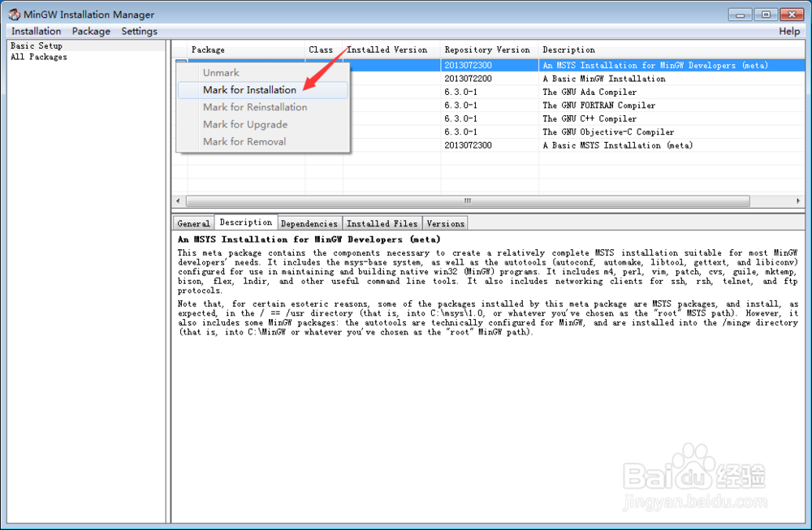Switch to the General tab
Viewport: 812px width, 530px height.
point(193,223)
